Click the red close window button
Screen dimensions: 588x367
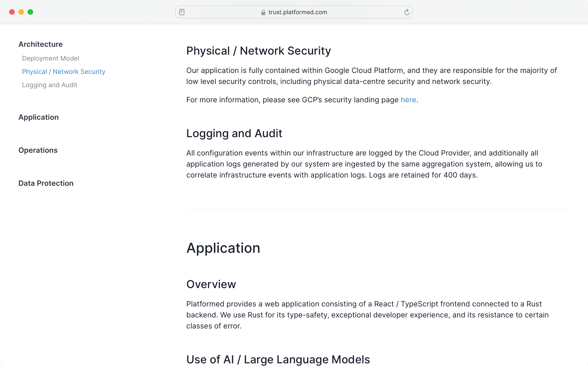12,12
